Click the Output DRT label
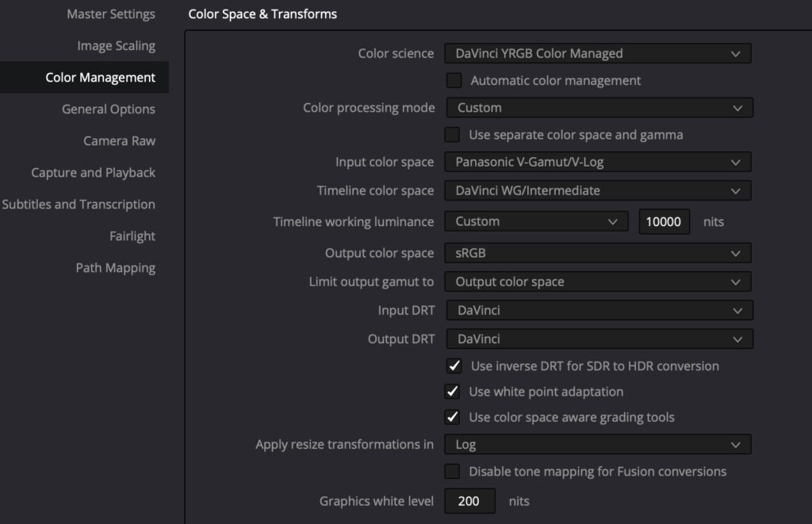This screenshot has height=524, width=812. pyautogui.click(x=400, y=338)
